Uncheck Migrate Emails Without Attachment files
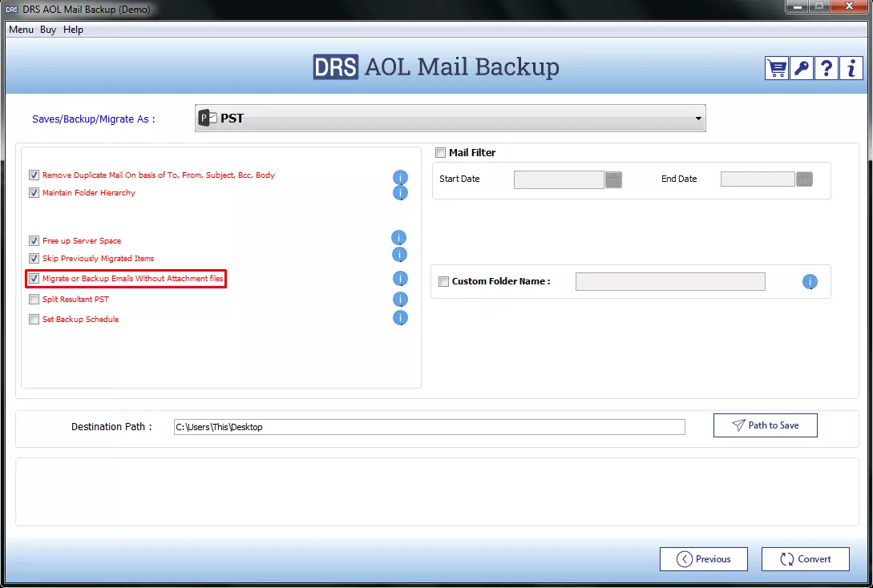The image size is (873, 588). [x=34, y=278]
